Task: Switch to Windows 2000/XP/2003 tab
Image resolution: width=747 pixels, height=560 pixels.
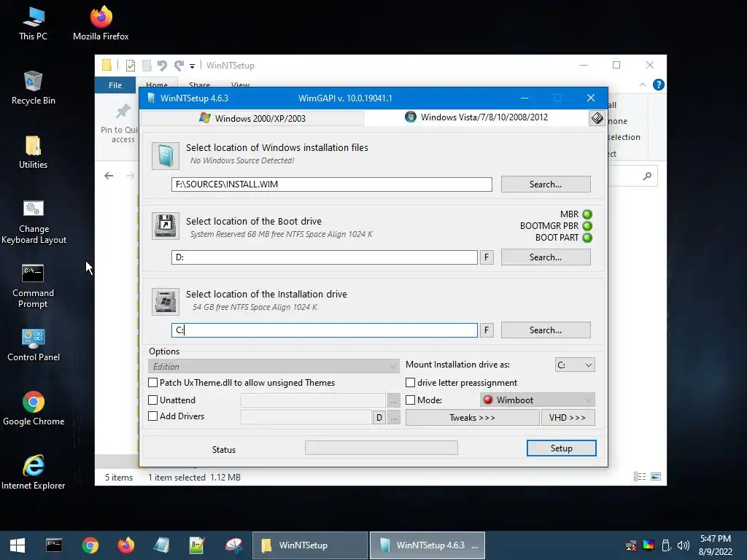Action: (x=252, y=118)
